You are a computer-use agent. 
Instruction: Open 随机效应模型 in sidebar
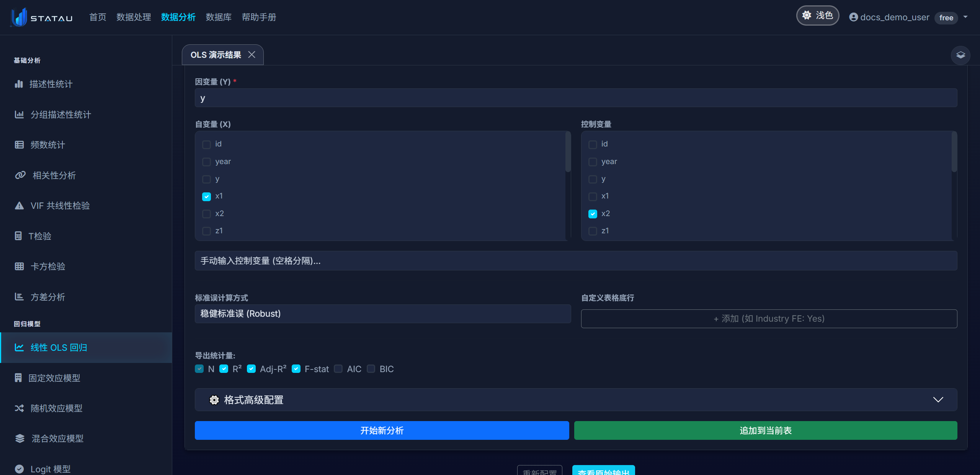coord(86,408)
